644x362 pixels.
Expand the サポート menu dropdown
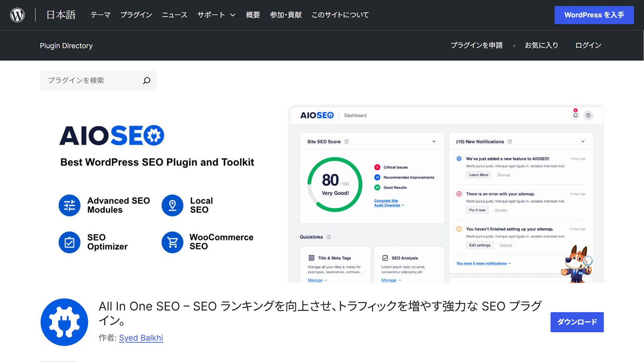click(216, 15)
